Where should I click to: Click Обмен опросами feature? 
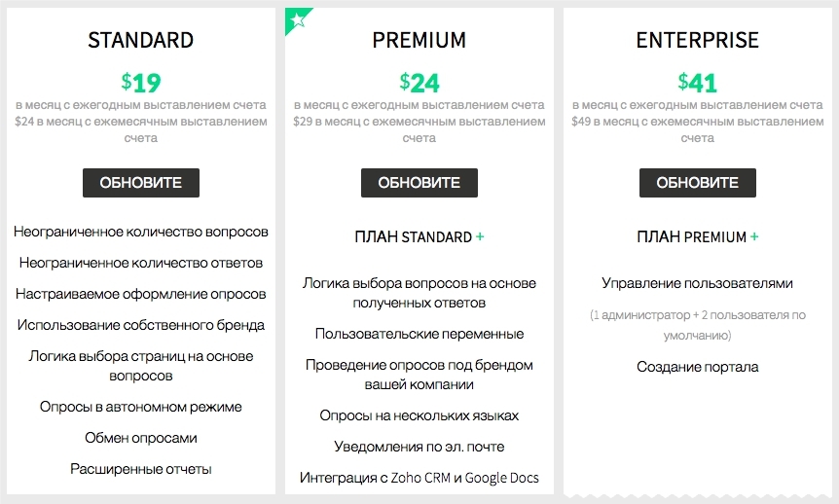point(141,438)
